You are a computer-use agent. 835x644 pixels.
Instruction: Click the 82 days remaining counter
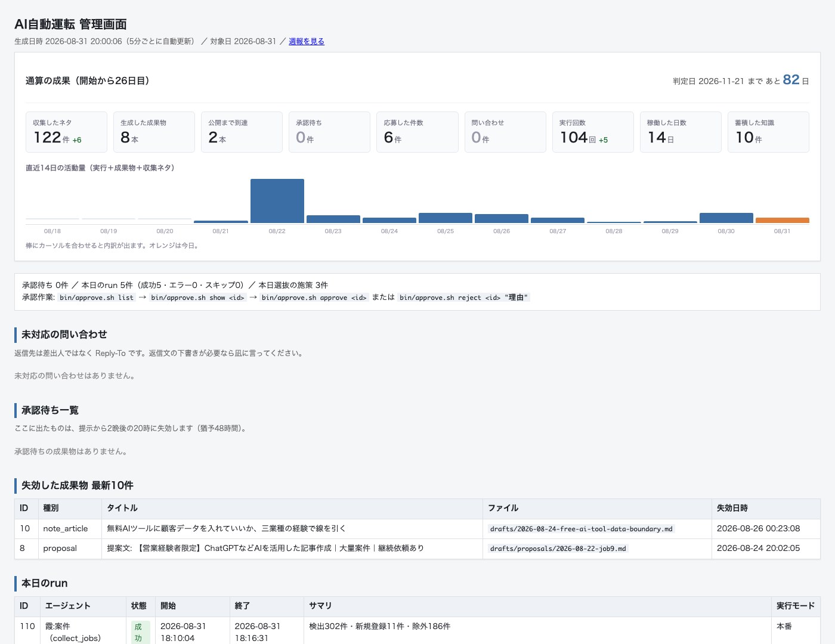[791, 80]
